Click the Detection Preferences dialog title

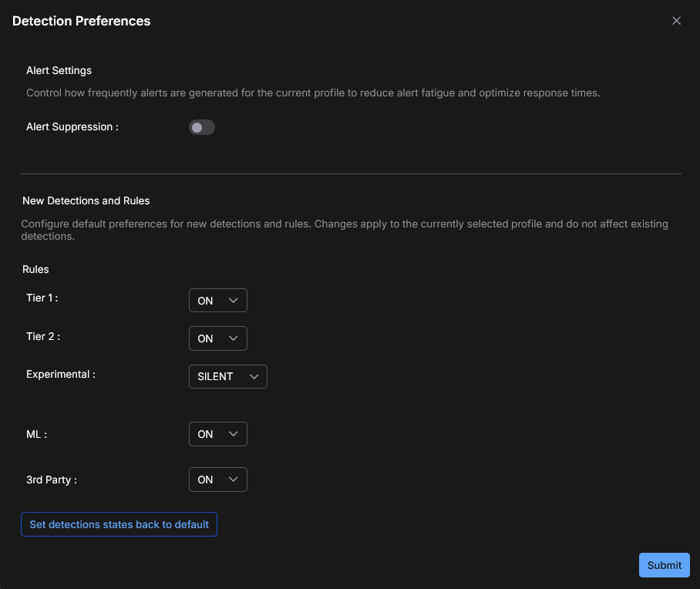click(81, 21)
